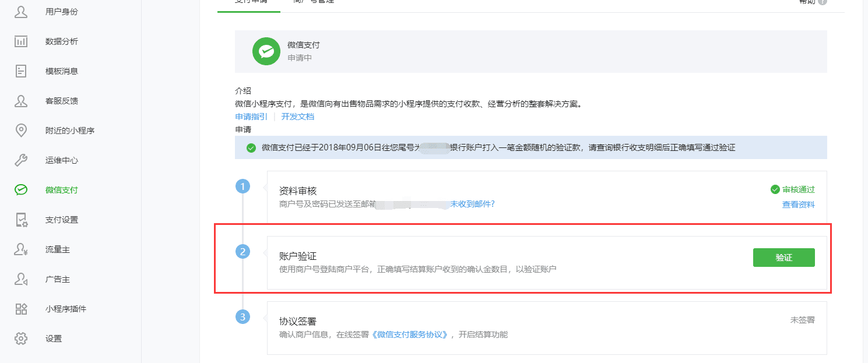This screenshot has height=363, width=868.
Task: Open 附近的小程序 using the location pin icon
Action: 21,131
